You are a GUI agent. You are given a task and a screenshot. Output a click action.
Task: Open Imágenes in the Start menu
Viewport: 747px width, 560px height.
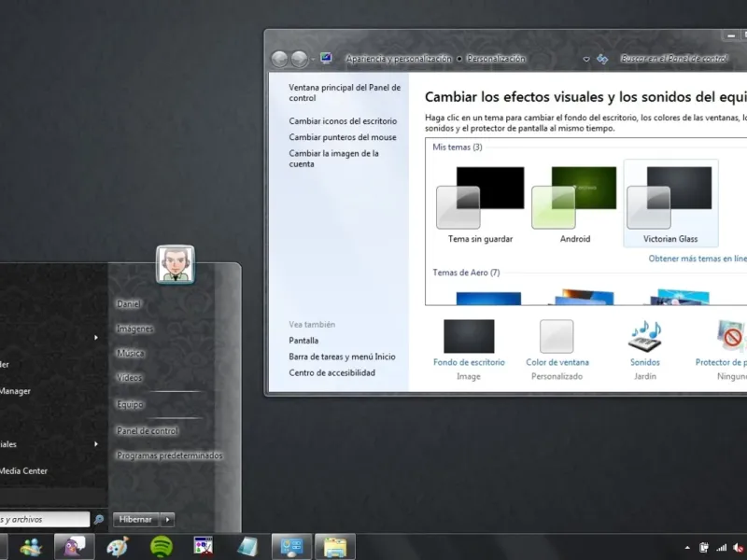(134, 329)
